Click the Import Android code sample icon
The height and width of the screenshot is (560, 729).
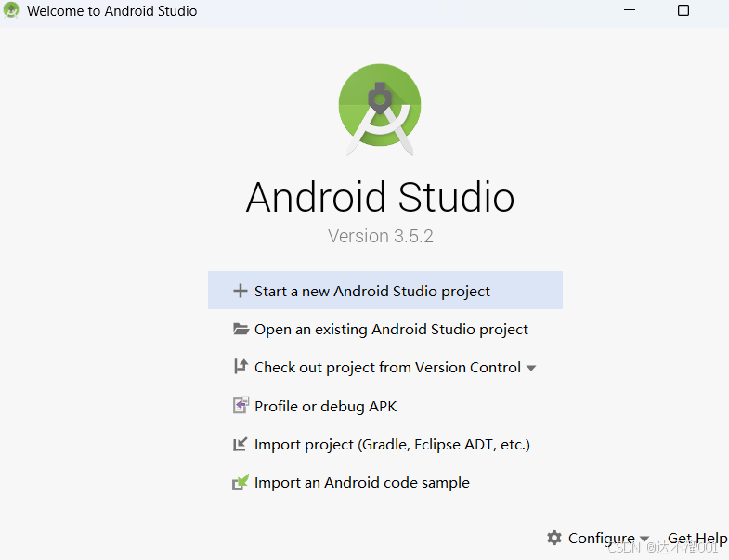(x=241, y=482)
